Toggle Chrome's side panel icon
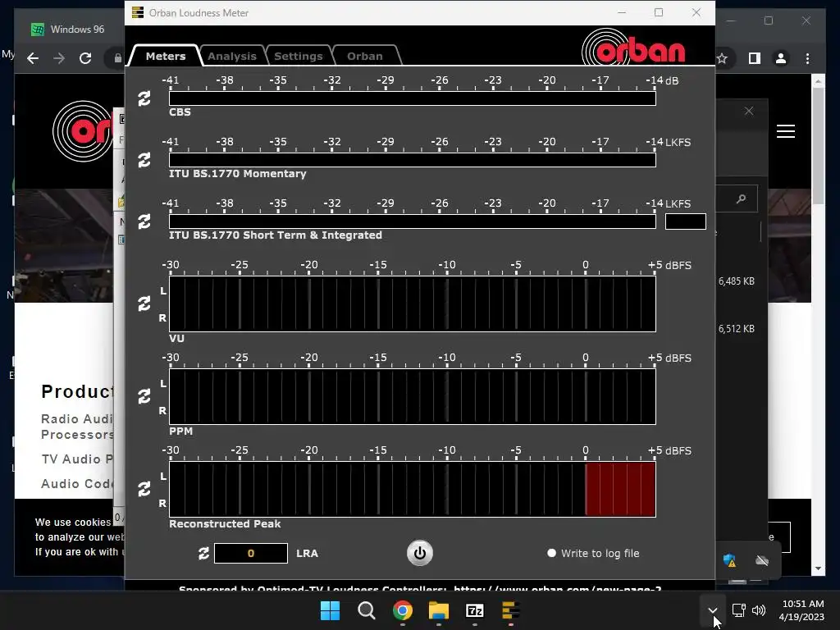Screen dimensions: 840x630 [x=755, y=58]
